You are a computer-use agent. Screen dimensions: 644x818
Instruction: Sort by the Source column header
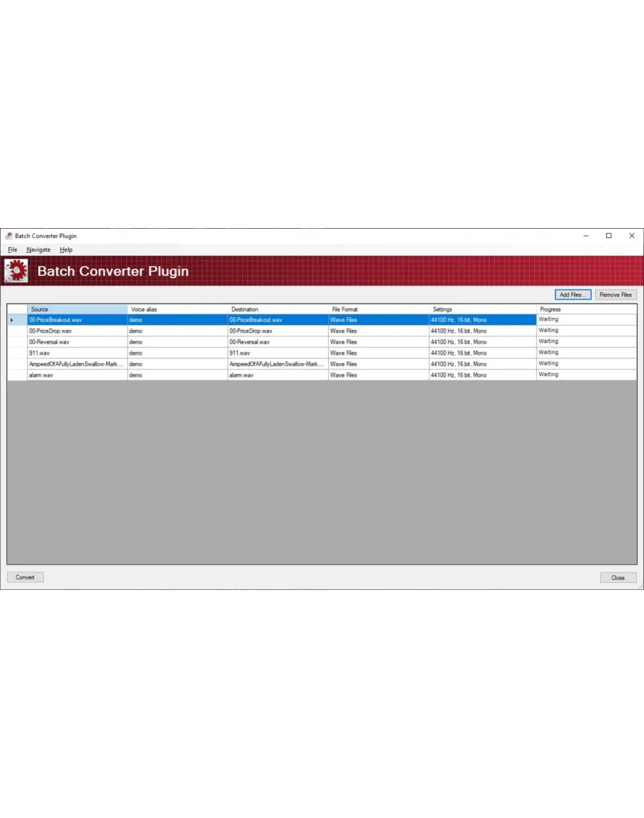point(77,309)
